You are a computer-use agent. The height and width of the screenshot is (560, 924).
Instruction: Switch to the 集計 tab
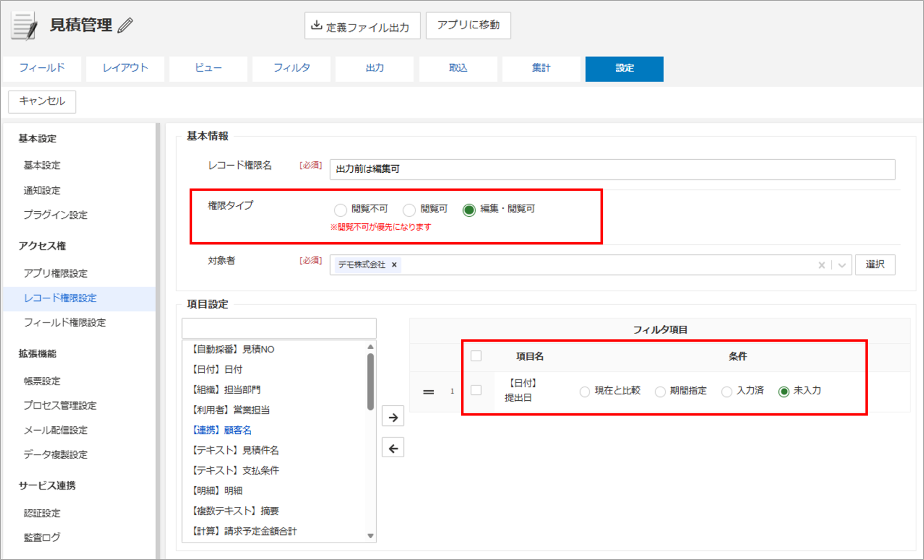[x=541, y=68]
